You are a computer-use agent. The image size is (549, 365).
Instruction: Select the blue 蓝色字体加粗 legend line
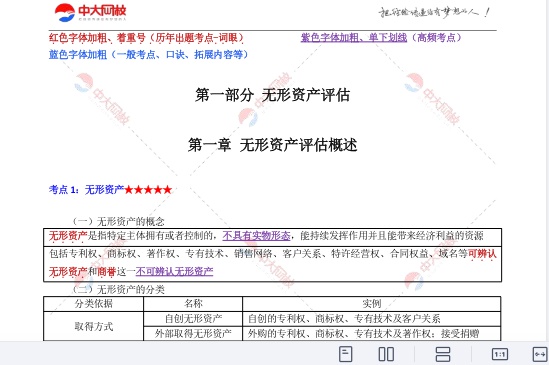tap(148, 54)
